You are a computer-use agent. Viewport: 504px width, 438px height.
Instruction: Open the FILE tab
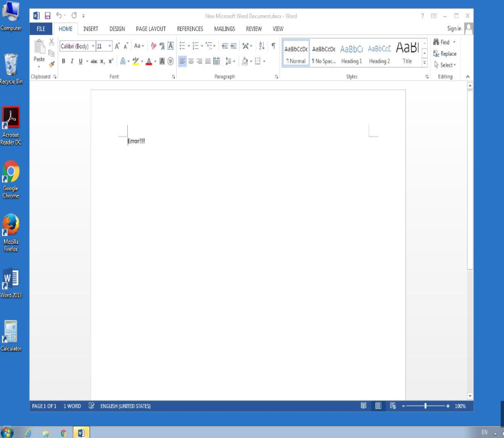41,28
